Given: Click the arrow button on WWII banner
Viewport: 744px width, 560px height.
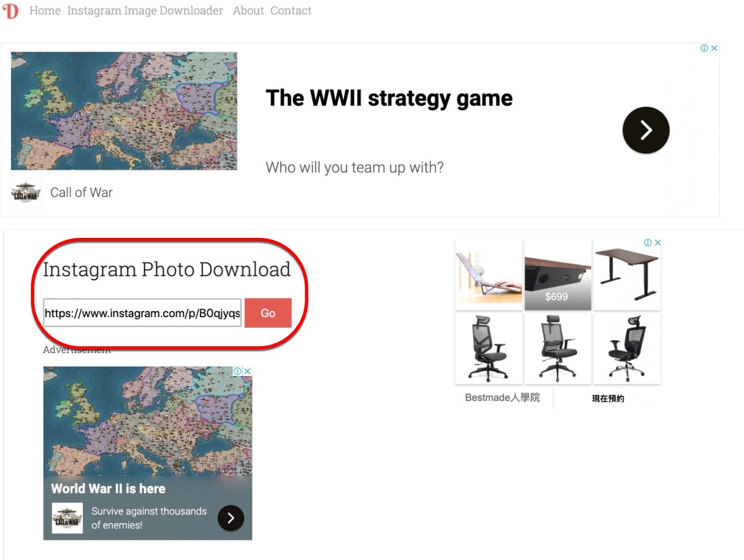Looking at the screenshot, I should [646, 130].
